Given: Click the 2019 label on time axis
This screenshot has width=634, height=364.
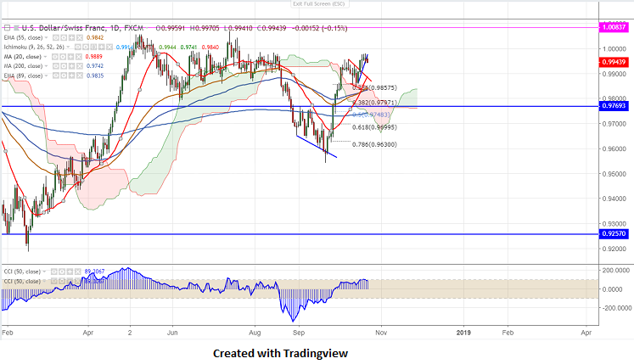Looking at the screenshot, I should [463, 333].
